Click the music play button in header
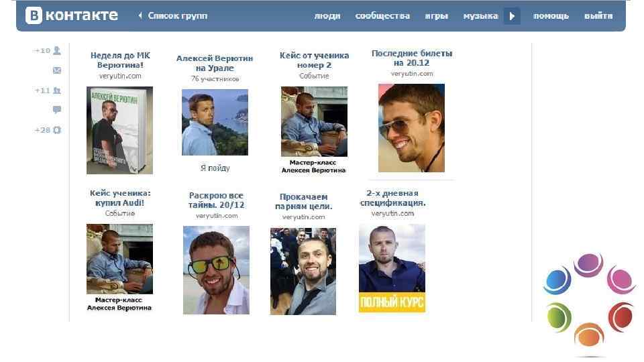Viewport: 644px width, 362px height. 512,16
